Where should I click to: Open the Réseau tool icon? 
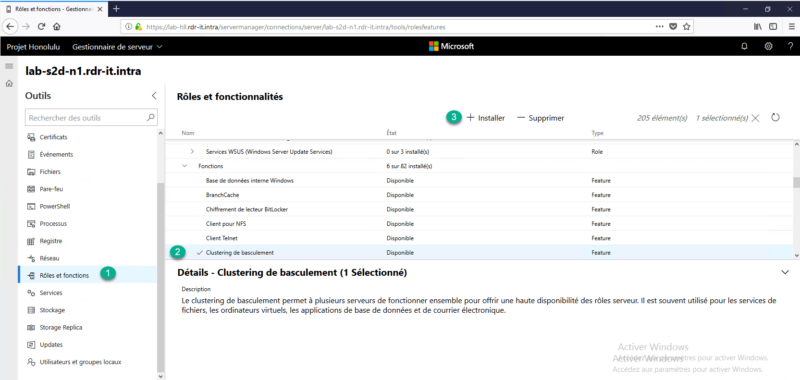tap(30, 259)
